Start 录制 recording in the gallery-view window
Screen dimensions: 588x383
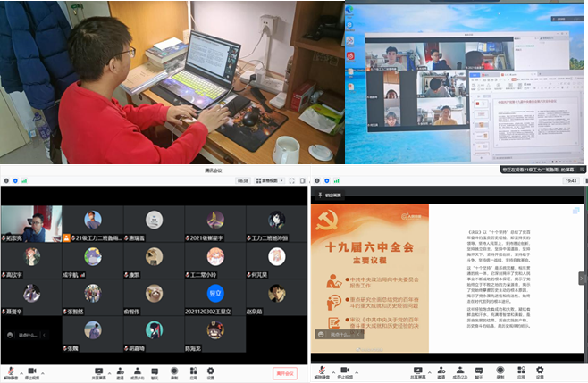(174, 370)
